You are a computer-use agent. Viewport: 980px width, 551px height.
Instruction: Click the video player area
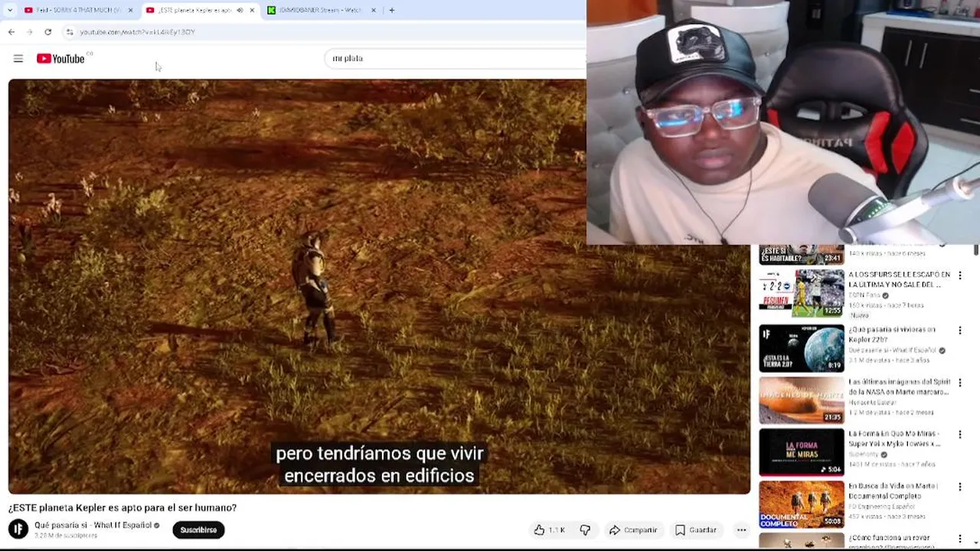pos(379,286)
